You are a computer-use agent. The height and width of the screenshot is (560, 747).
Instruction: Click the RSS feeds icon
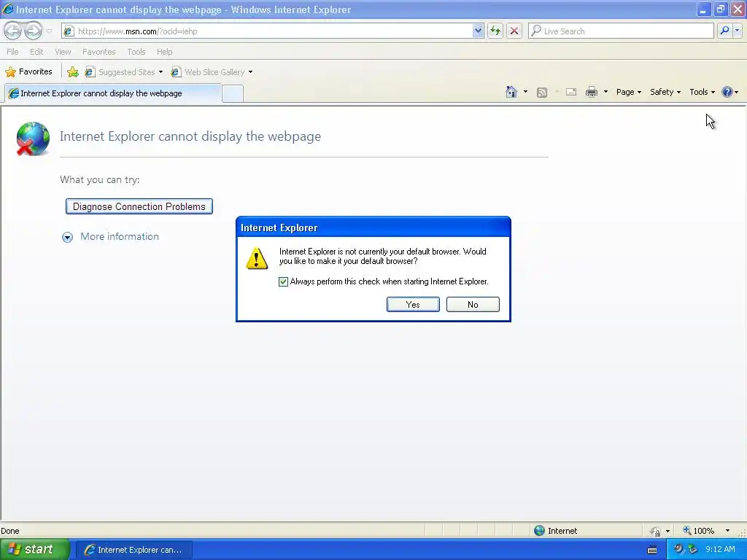pyautogui.click(x=542, y=93)
